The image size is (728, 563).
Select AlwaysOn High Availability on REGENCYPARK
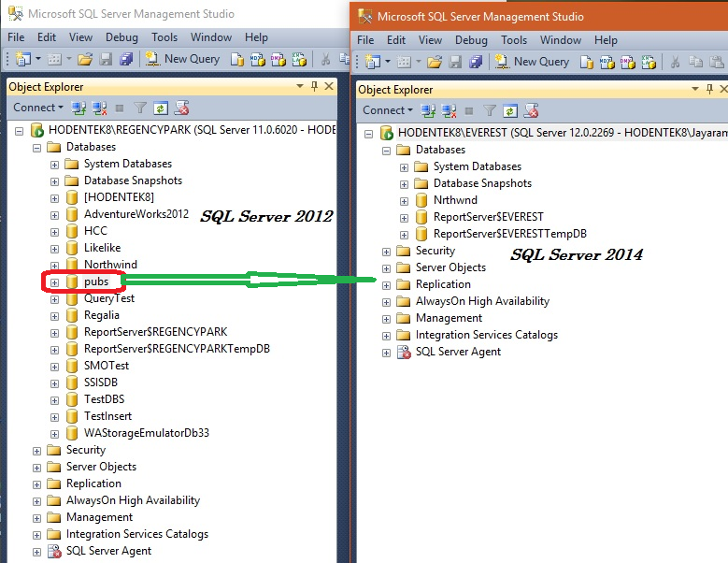pyautogui.click(x=134, y=500)
